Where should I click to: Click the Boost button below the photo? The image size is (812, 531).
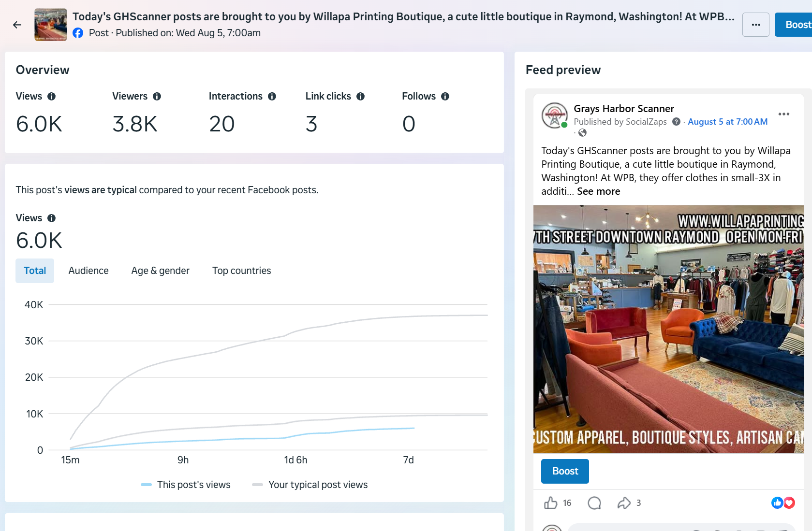click(565, 471)
